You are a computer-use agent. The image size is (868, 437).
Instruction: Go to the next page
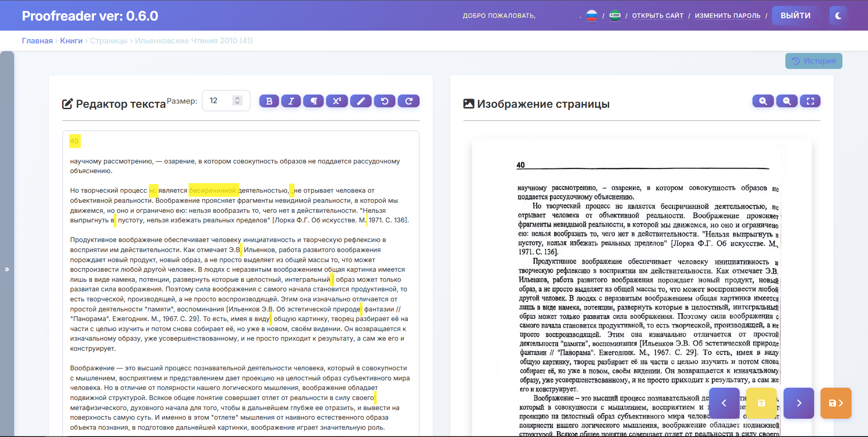pyautogui.click(x=799, y=403)
